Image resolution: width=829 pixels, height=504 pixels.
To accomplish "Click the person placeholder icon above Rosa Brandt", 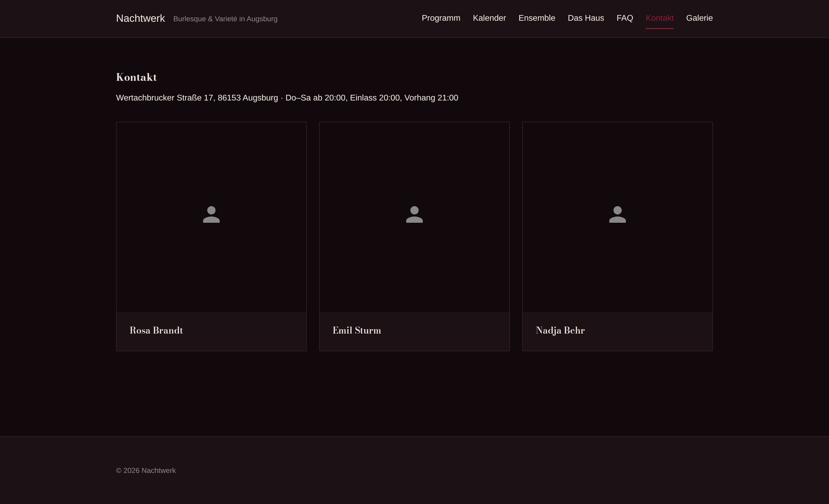I will click(x=211, y=214).
